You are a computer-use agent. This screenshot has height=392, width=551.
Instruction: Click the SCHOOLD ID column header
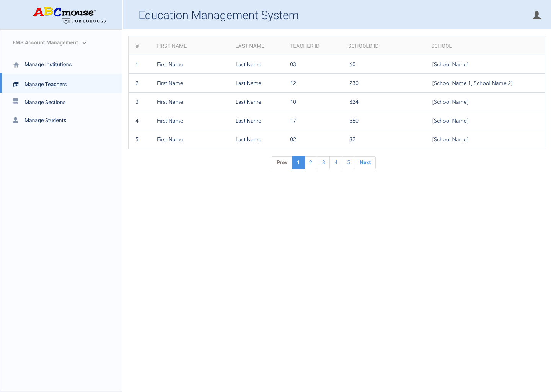363,46
